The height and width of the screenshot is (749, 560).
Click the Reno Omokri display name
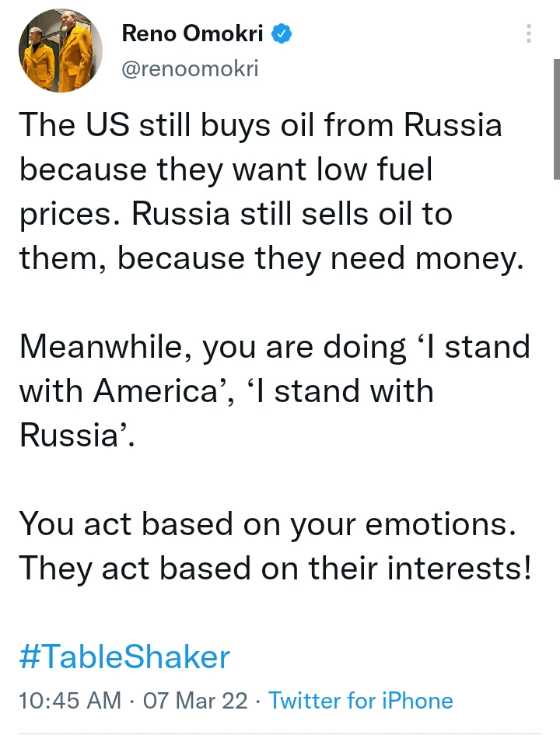(x=192, y=34)
